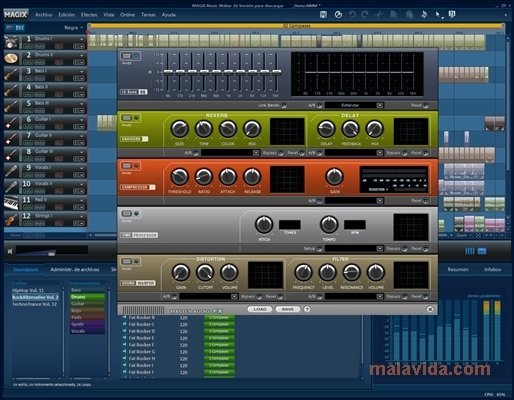Open the Efectos menu
Viewport: 514px width, 400px height.
[89, 15]
